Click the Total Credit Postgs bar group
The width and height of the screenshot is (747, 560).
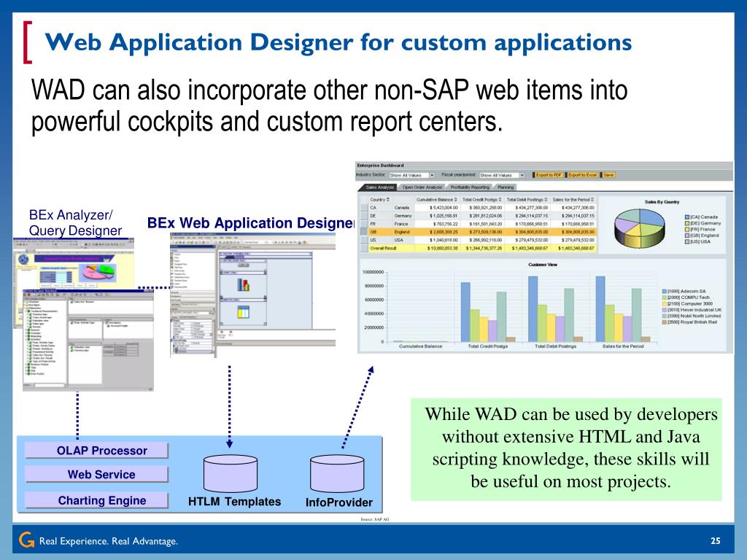coord(488,311)
